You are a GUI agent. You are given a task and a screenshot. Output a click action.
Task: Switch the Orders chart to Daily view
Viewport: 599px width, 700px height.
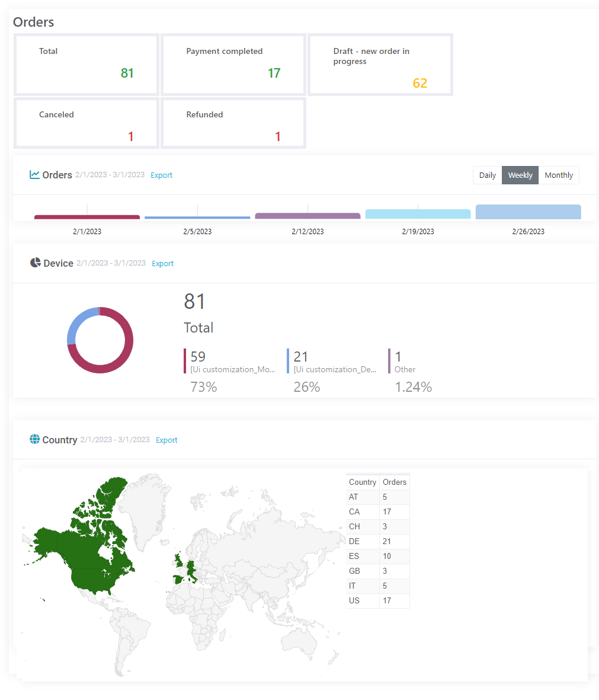487,175
